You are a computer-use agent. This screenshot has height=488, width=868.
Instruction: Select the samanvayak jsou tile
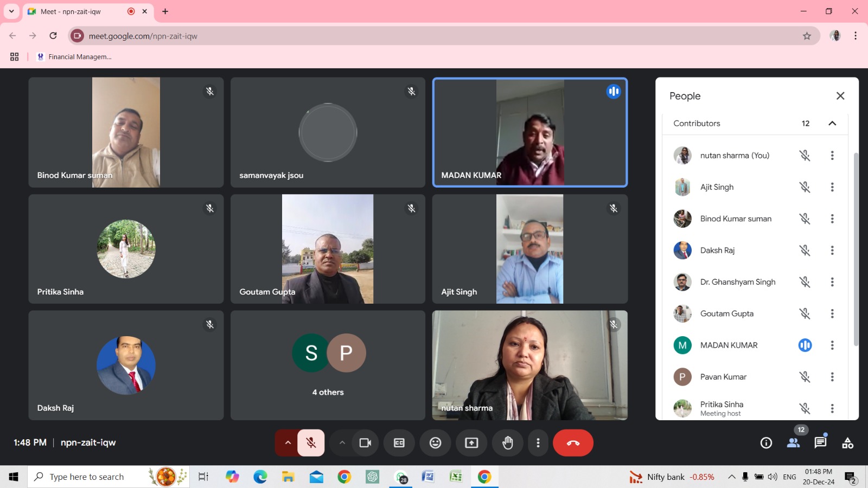[328, 132]
